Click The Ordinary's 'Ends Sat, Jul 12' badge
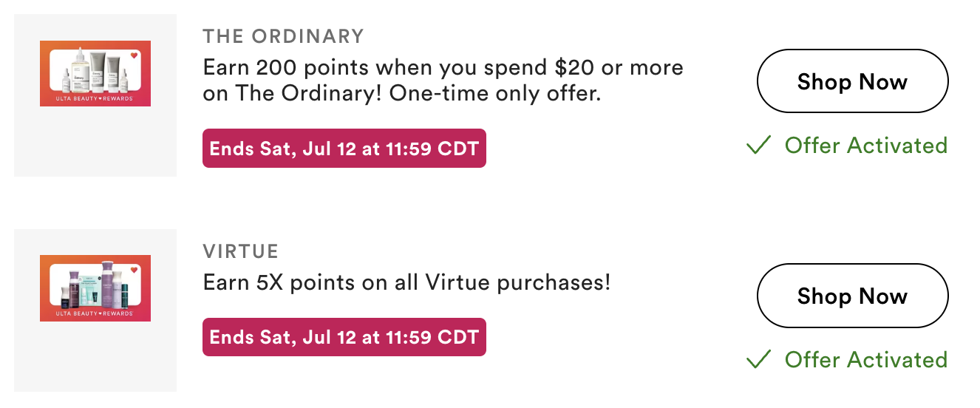This screenshot has height=408, width=980. tap(344, 149)
